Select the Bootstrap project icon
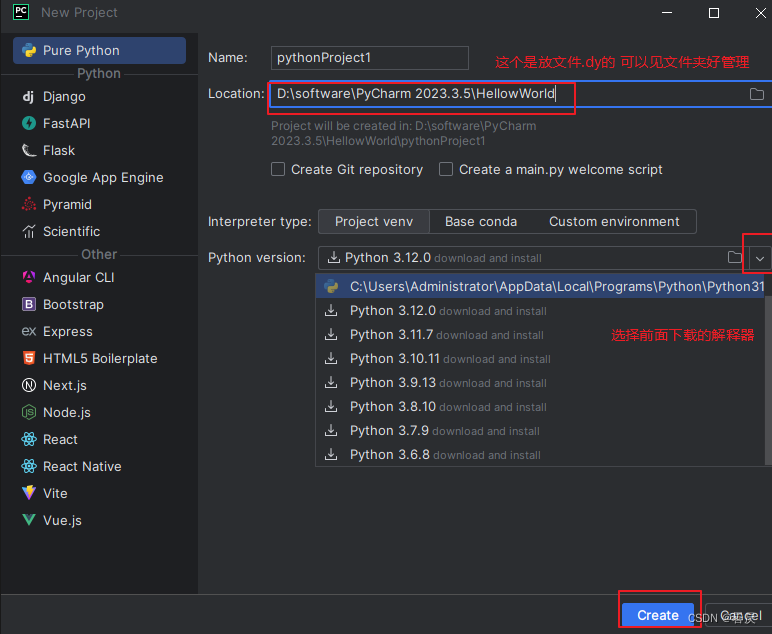Image resolution: width=772 pixels, height=634 pixels. [29, 304]
